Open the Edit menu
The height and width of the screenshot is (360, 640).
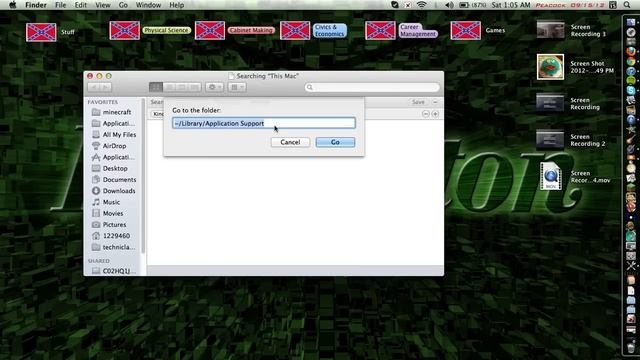coord(80,5)
